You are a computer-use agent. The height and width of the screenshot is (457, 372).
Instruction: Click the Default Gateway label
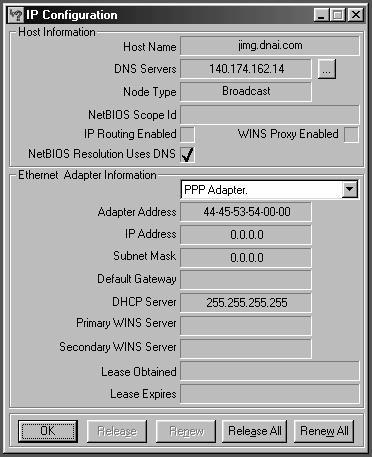click(137, 279)
